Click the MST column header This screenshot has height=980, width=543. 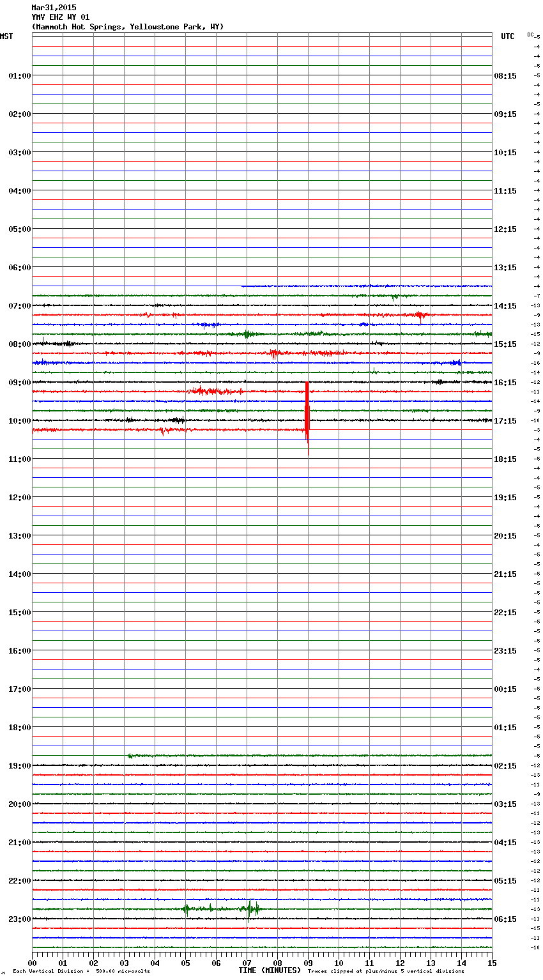pyautogui.click(x=6, y=36)
